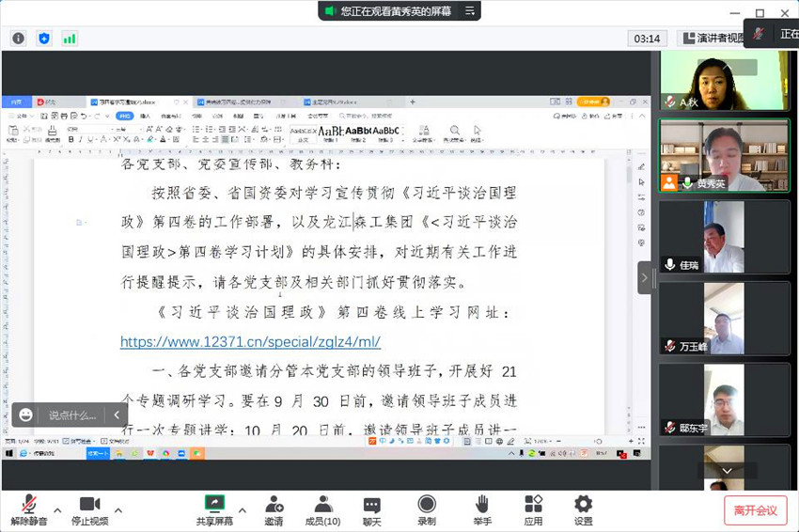799x532 pixels.
Task: Open the 聊天 chat panel
Action: tap(372, 509)
